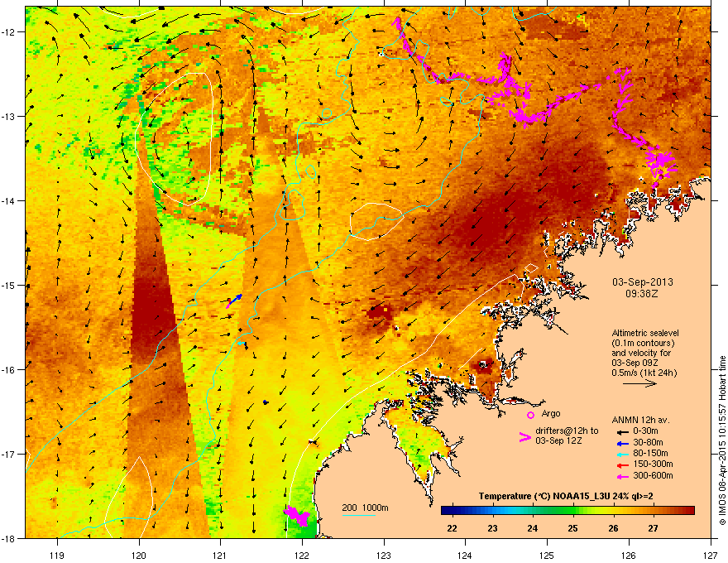Click the latitude axis label -15
728x563 pixels.
tap(8, 285)
